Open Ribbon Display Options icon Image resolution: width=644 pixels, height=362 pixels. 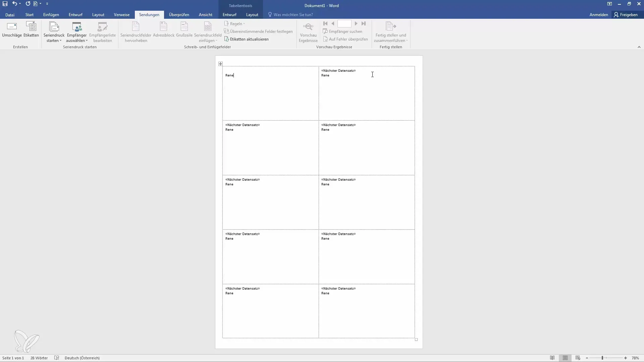(609, 4)
